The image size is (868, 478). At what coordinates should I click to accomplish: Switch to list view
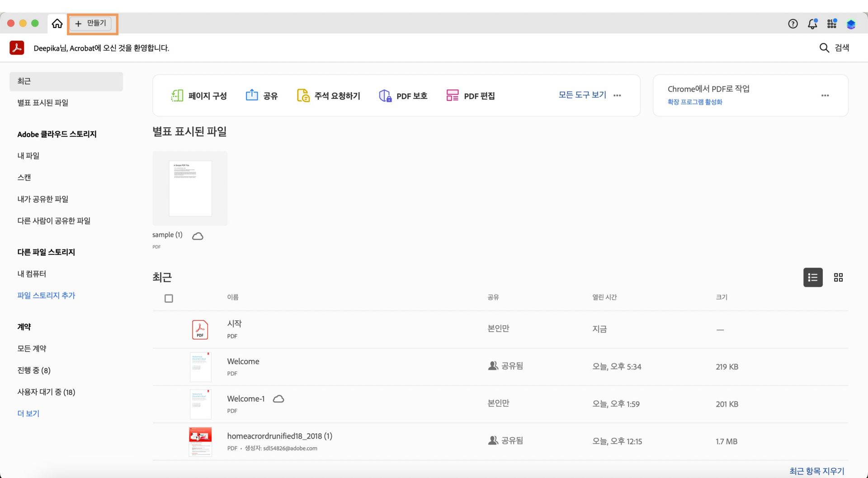(813, 277)
